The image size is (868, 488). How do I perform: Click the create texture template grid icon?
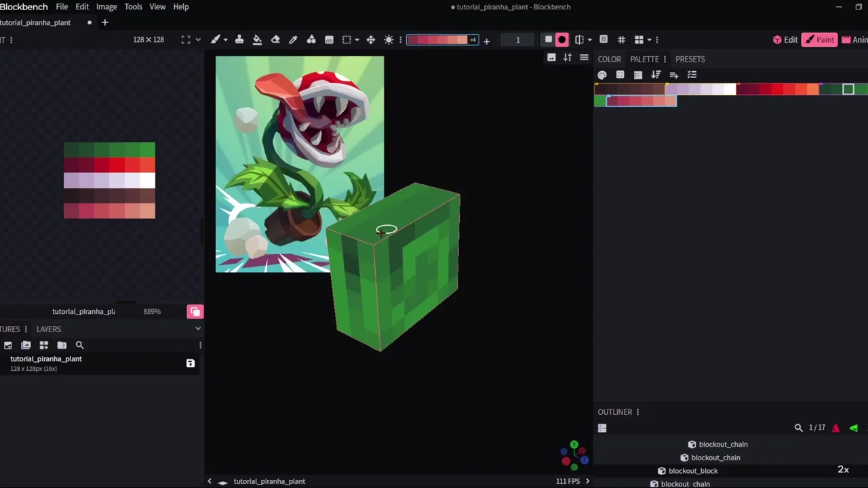click(x=44, y=345)
